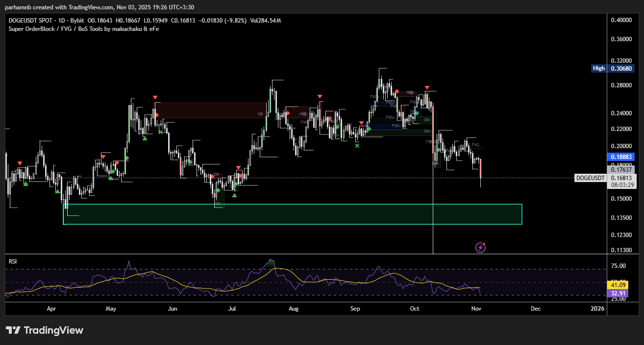Select the teal support zone rectangle
Viewport: 644px width, 345px height.
[293, 214]
